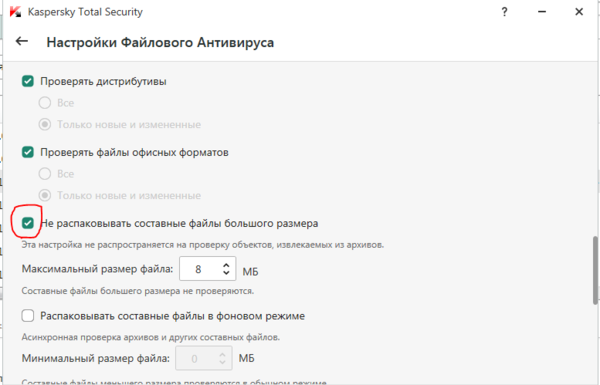Image resolution: width=600 pixels, height=385 pixels.
Task: Minimize the Kaspersky Total Security window
Action: click(542, 12)
